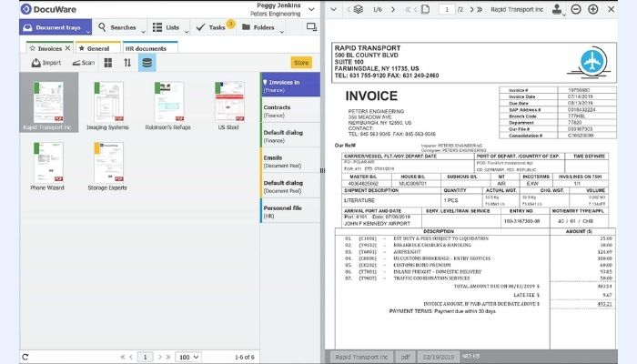Select Rapid Transport Inc thumbnail

point(49,102)
